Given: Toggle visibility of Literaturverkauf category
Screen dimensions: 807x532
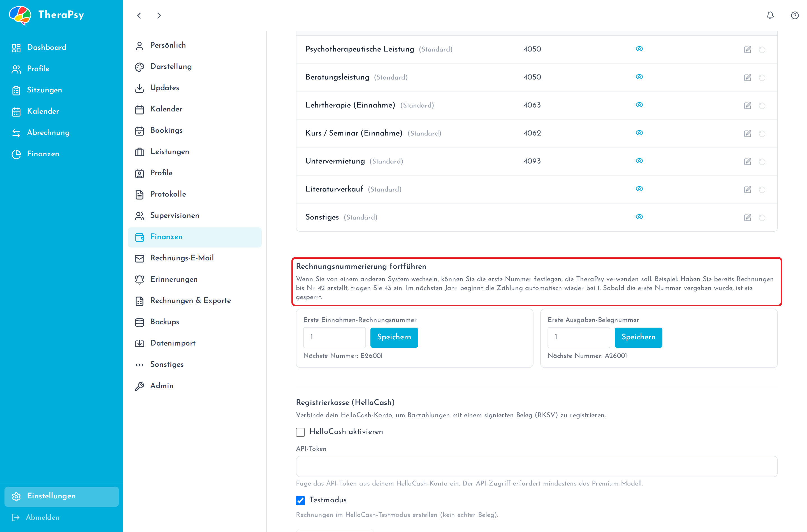Looking at the screenshot, I should (639, 189).
